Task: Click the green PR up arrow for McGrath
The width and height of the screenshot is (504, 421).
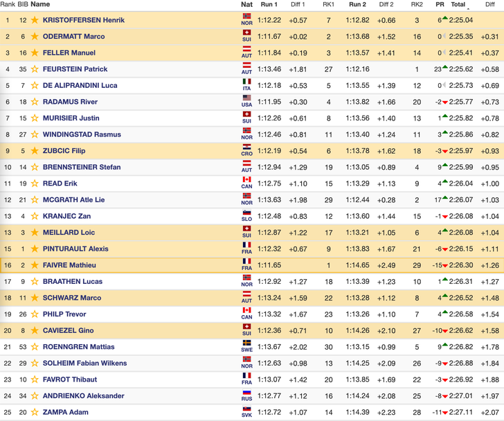Action: (445, 199)
